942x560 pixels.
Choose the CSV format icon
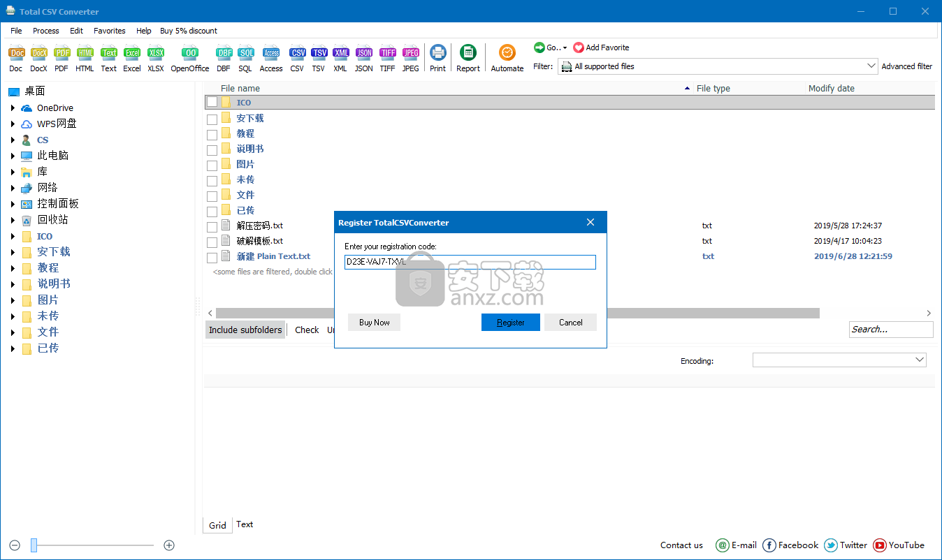[297, 53]
